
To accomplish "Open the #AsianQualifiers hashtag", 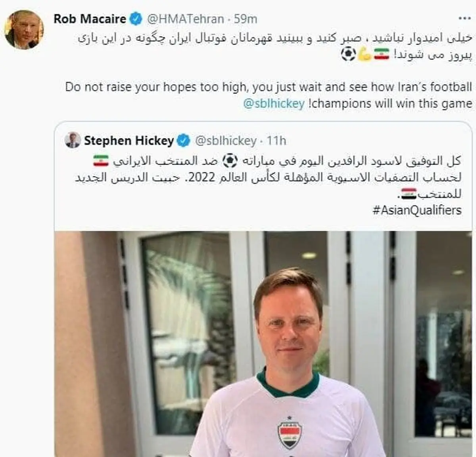I will coord(417,210).
